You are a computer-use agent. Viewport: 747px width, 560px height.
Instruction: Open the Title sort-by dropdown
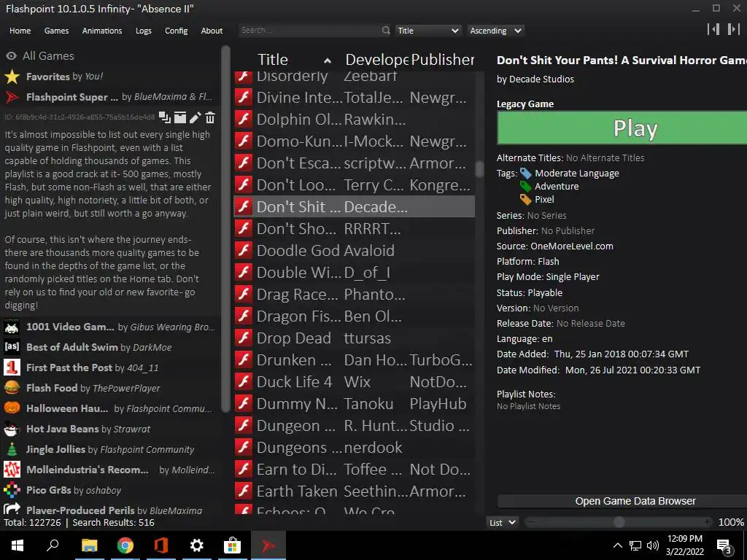click(427, 31)
